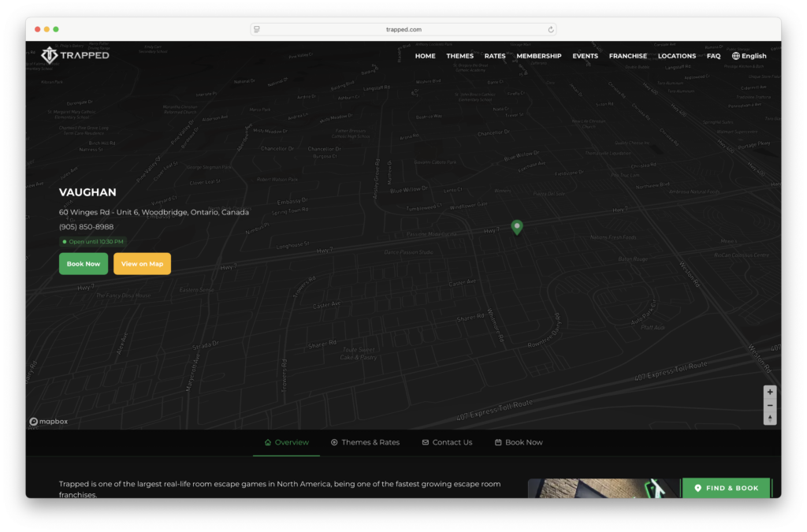Screen dimensions: 807x532
Task: Click the Mapbox logo
Action: (49, 422)
